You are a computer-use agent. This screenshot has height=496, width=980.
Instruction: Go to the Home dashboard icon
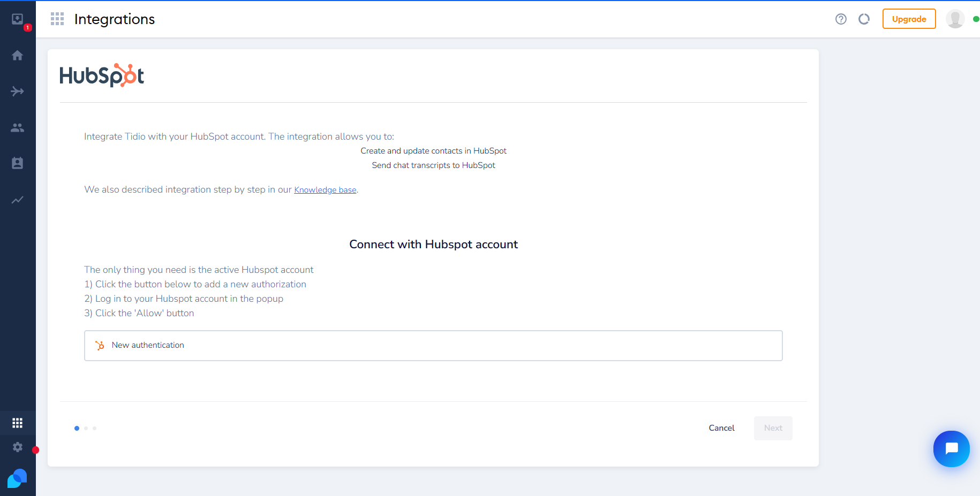(x=18, y=55)
